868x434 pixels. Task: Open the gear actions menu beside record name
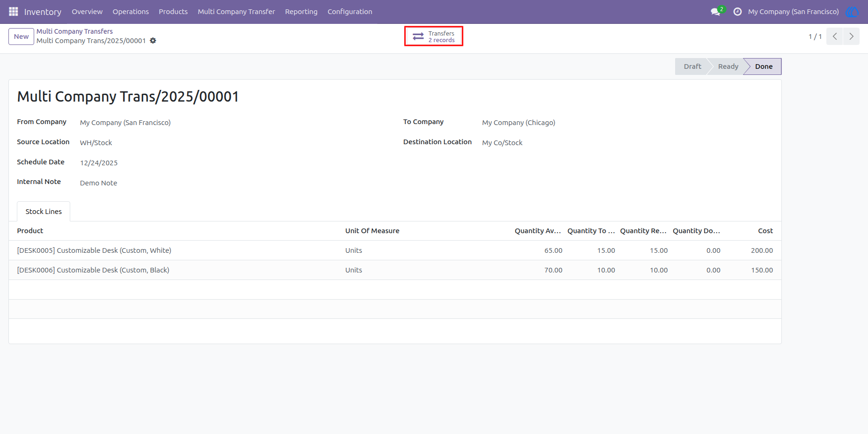tap(153, 41)
